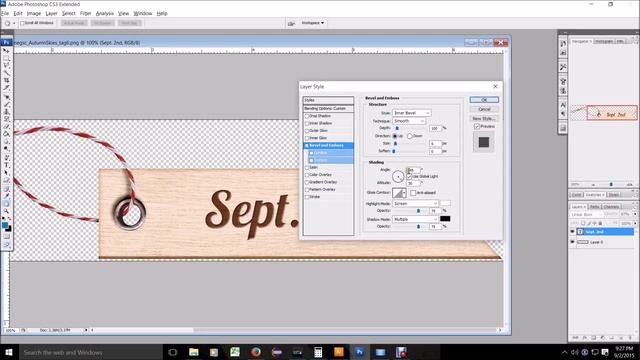Screen dimensions: 640x360
Task: Switch to the Channels tab
Action: point(611,207)
